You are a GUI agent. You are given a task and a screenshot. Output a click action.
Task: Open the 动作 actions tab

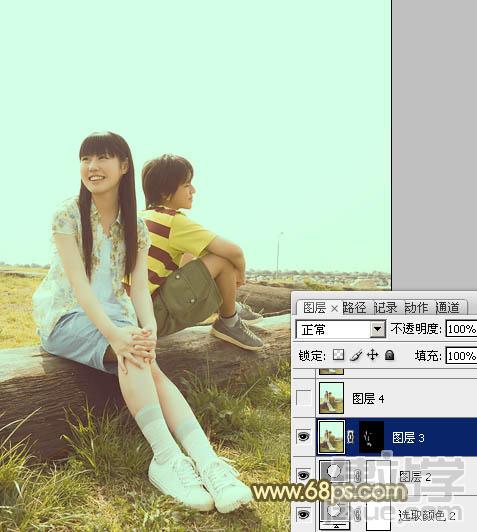pyautogui.click(x=417, y=308)
